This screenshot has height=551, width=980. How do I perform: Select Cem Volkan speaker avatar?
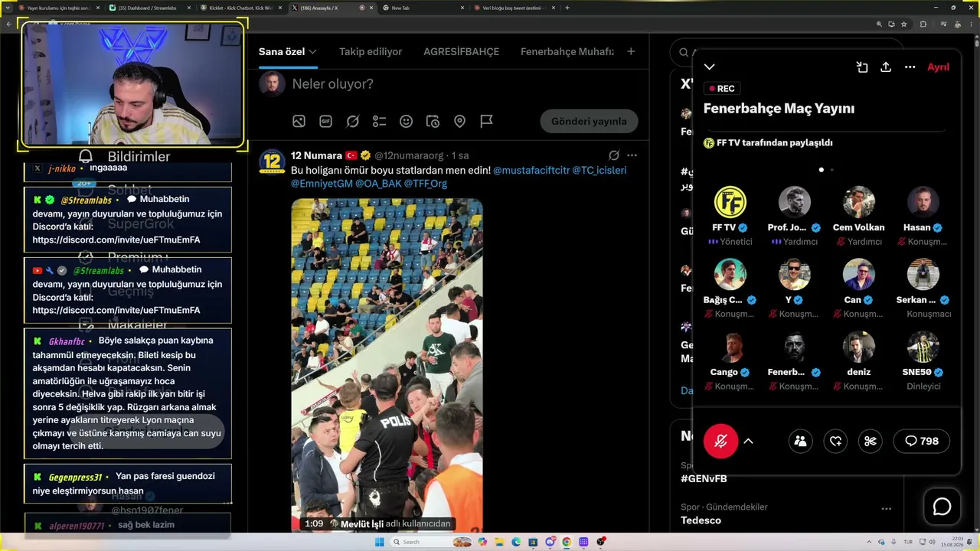click(859, 202)
